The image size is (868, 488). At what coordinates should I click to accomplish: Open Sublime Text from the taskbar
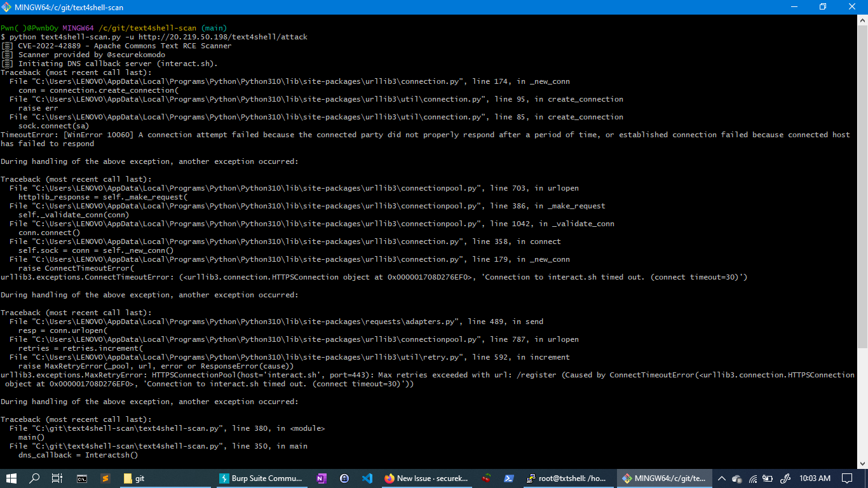[x=105, y=478]
